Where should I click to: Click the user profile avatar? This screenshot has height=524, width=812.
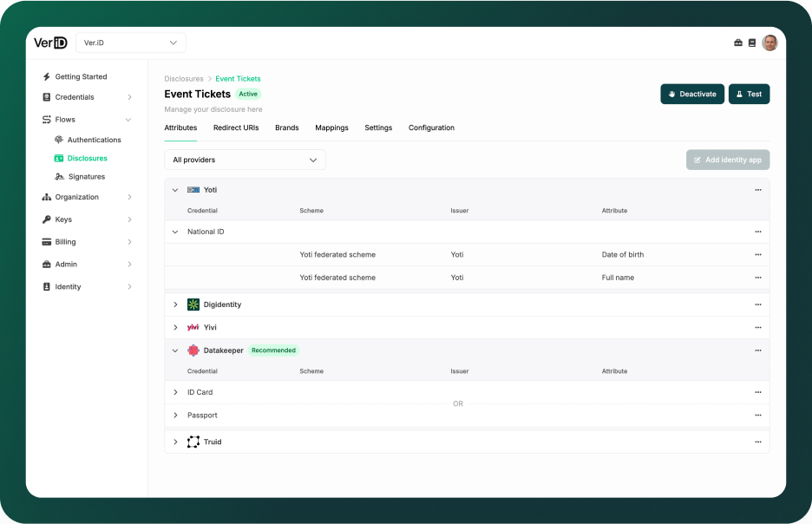click(769, 43)
